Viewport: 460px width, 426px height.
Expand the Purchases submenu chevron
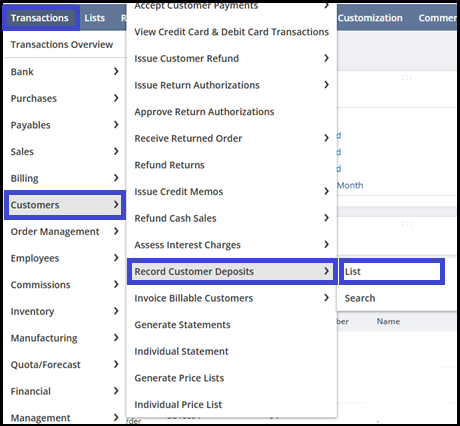click(x=116, y=98)
